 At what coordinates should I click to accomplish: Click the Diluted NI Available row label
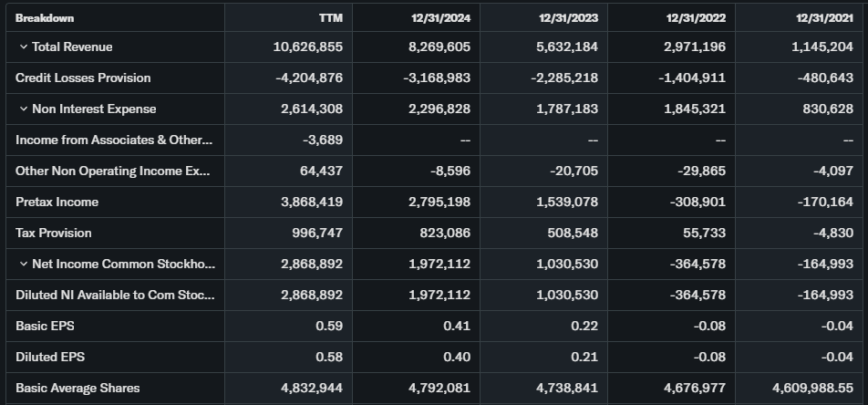pos(115,295)
